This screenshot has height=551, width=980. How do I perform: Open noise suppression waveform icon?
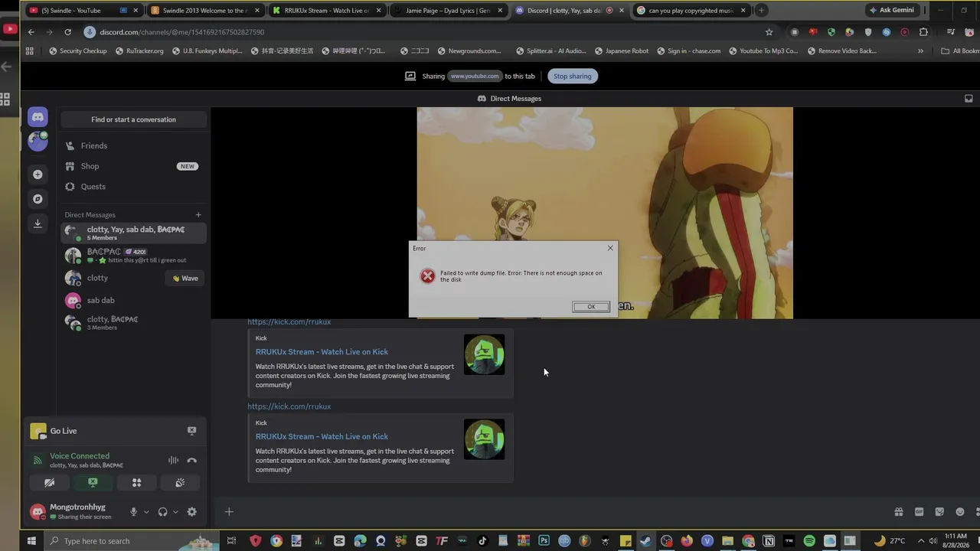[173, 460]
